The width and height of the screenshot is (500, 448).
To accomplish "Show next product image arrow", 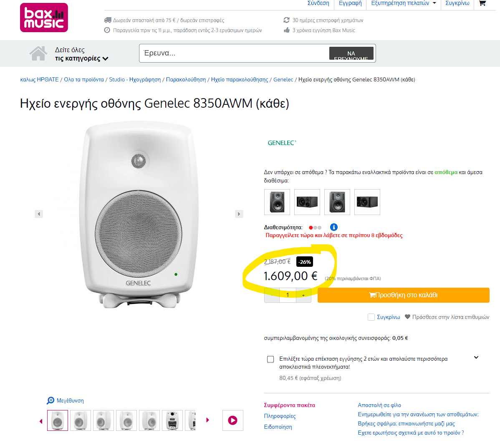I will (x=239, y=214).
